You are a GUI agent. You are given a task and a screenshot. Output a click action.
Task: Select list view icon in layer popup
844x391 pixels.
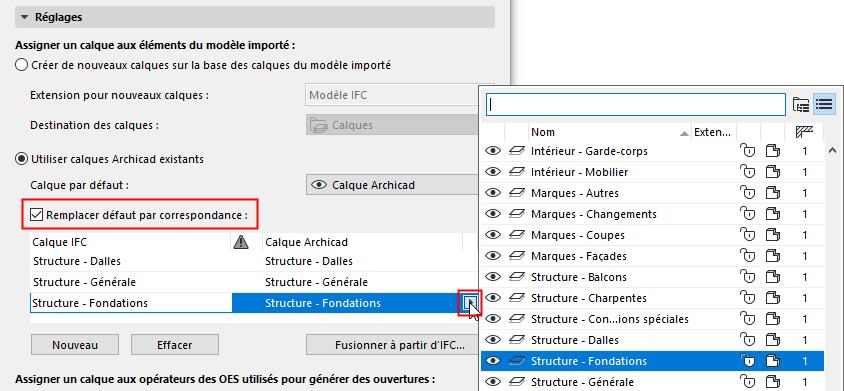824,104
